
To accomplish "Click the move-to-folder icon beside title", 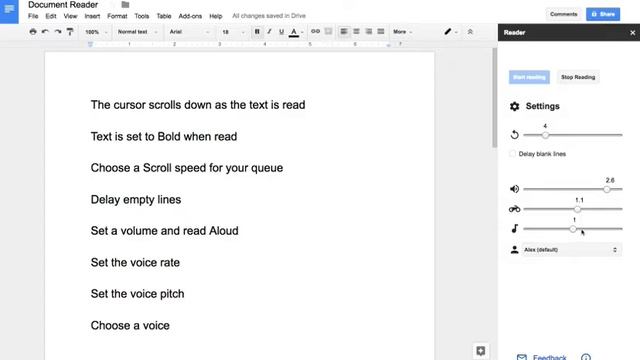I will (125, 5).
